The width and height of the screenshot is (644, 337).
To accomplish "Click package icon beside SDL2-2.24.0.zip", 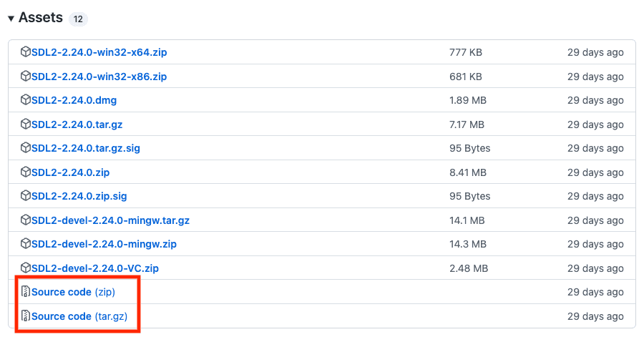I will pos(26,172).
